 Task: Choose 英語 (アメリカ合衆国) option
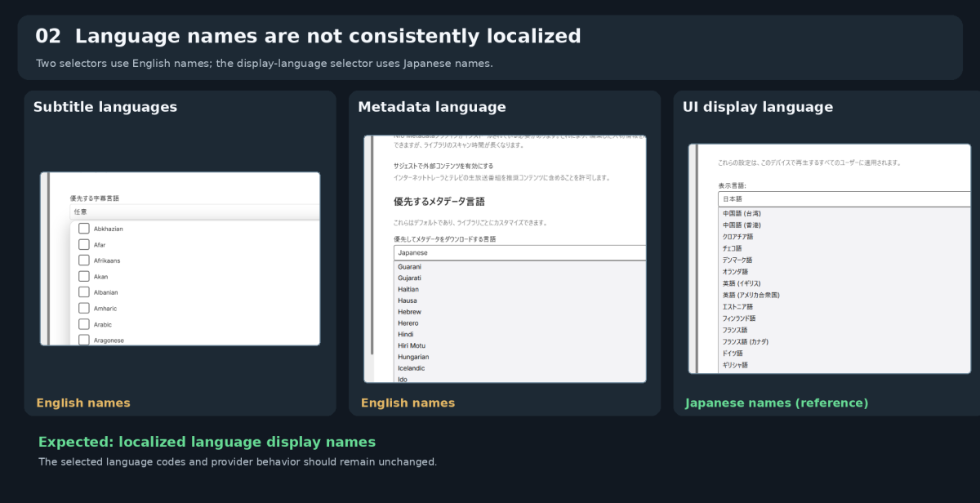(844, 295)
